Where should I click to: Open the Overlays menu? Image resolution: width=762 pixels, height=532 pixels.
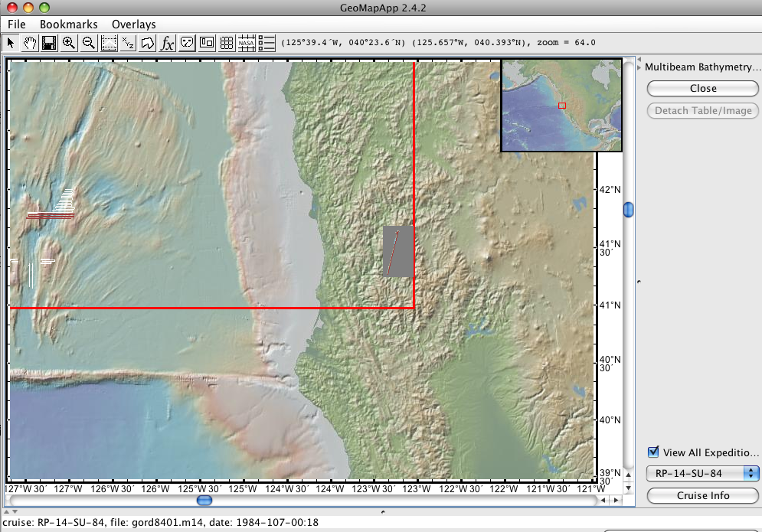[x=133, y=24]
